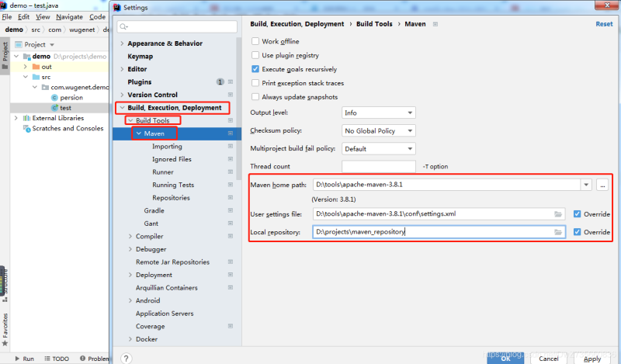Select Keymap in settings tree
Viewport: 621px width, 364px height.
point(141,56)
